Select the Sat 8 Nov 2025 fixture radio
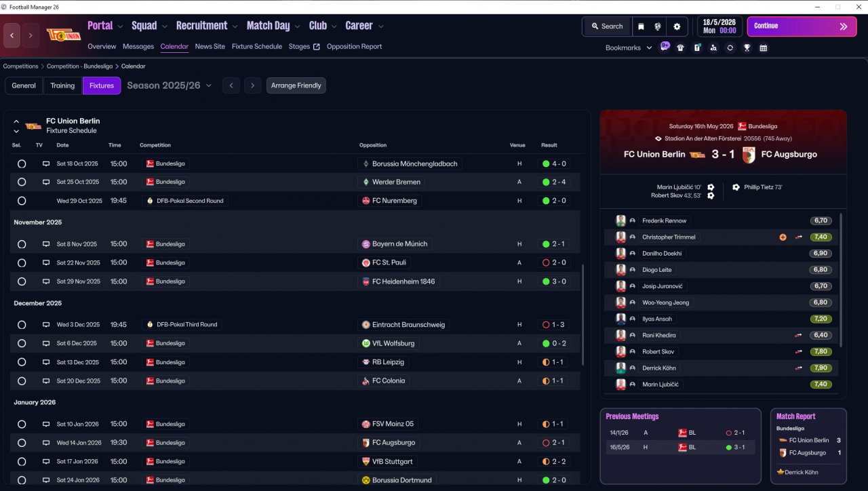 pyautogui.click(x=22, y=244)
